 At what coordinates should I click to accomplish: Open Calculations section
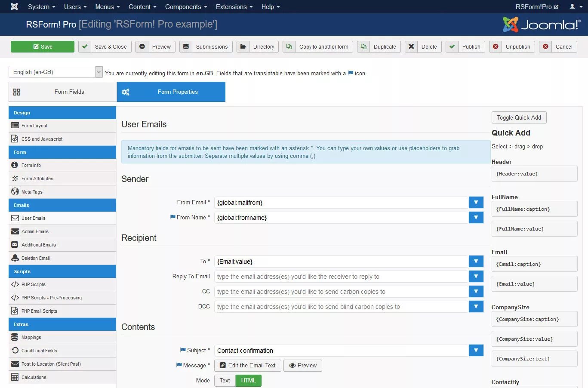62,377
